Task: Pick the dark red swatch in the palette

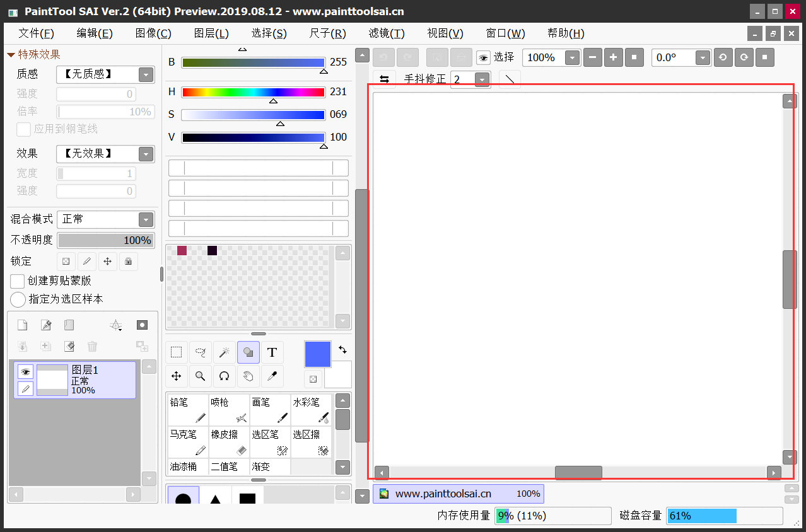Action: [x=182, y=251]
